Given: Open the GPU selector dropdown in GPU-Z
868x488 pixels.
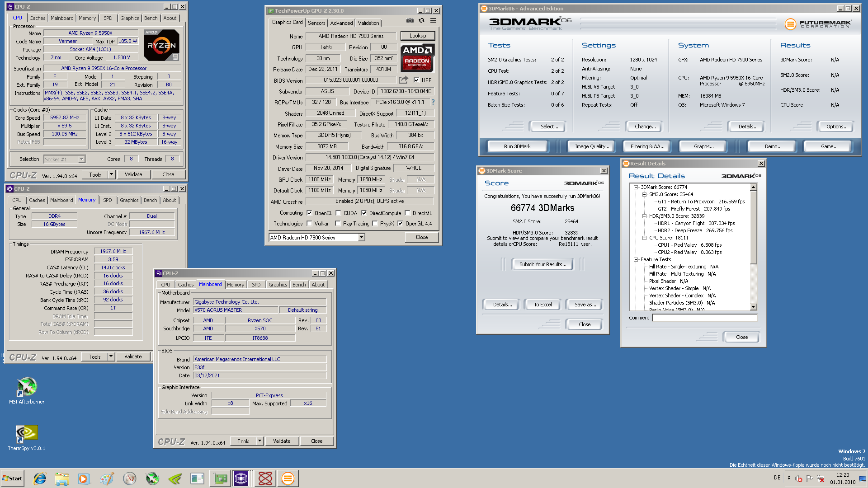Looking at the screenshot, I should point(361,238).
